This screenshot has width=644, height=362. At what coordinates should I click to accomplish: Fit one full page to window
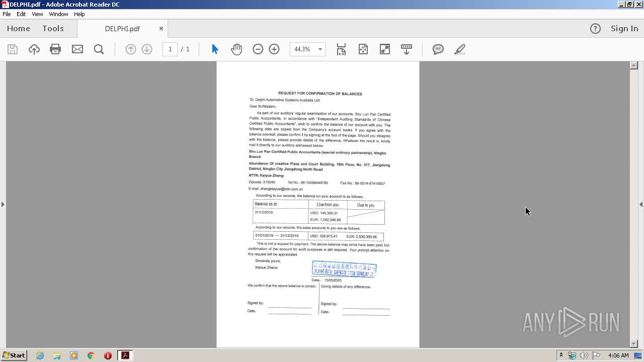pyautogui.click(x=363, y=49)
